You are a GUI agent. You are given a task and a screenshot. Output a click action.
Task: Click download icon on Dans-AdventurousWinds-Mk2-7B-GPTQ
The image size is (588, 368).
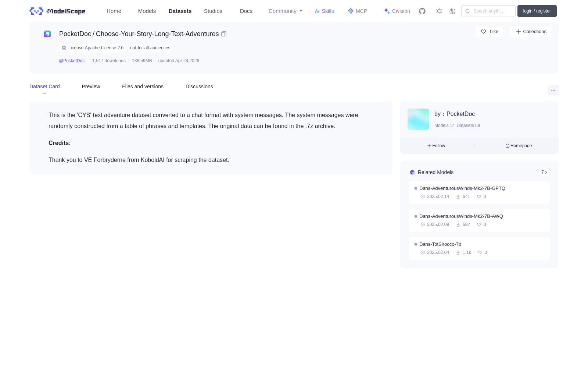click(x=458, y=197)
